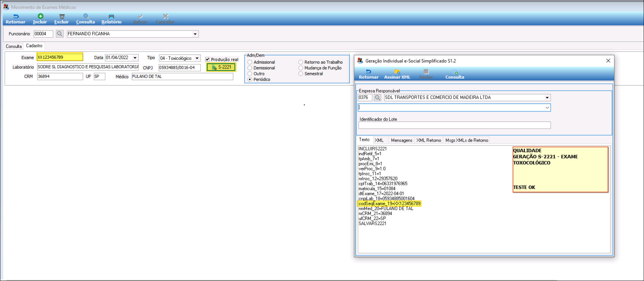The height and width of the screenshot is (281, 644).
Task: Expand empty combo box below company name
Action: (547, 108)
